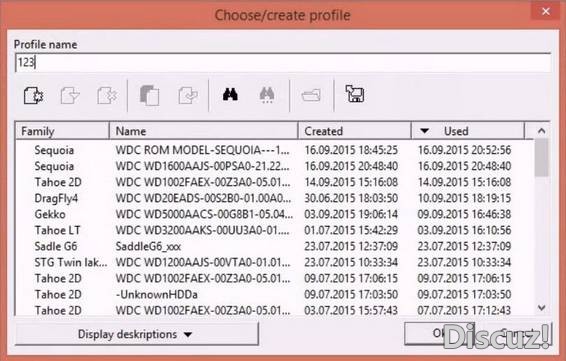The width and height of the screenshot is (566, 361).
Task: Select WD1002FAEX profile created 14.09.2015 15:16:08
Action: pyautogui.click(x=203, y=182)
